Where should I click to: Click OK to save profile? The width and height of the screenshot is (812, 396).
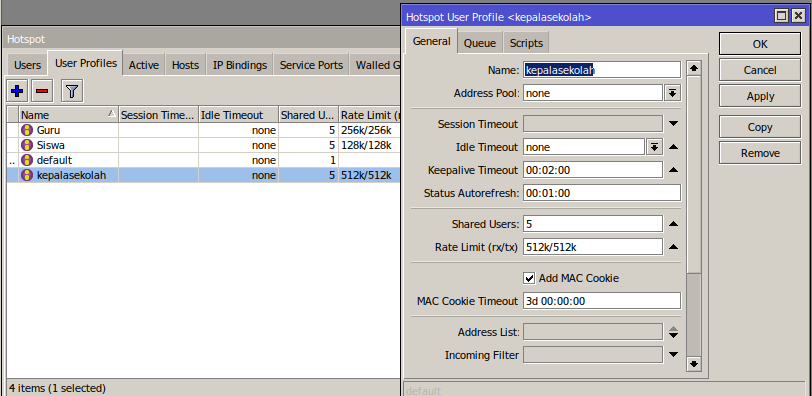click(760, 44)
